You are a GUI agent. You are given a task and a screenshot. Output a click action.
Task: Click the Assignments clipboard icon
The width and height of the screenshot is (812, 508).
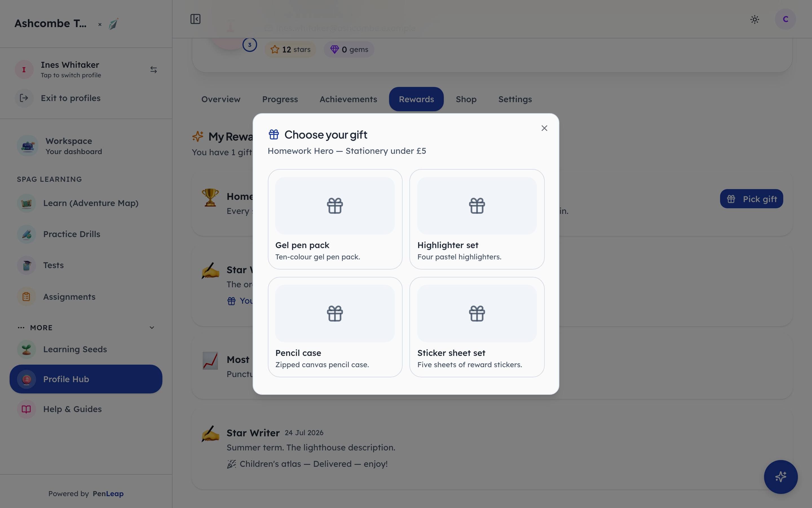point(27,297)
